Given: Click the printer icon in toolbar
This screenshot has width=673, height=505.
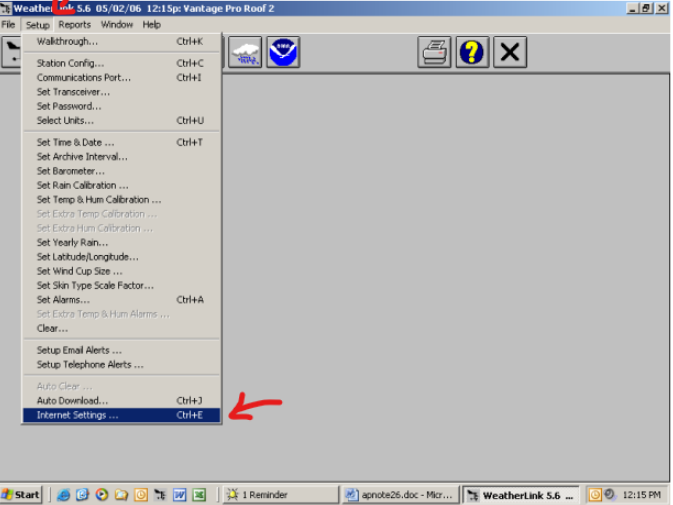Looking at the screenshot, I should [434, 52].
